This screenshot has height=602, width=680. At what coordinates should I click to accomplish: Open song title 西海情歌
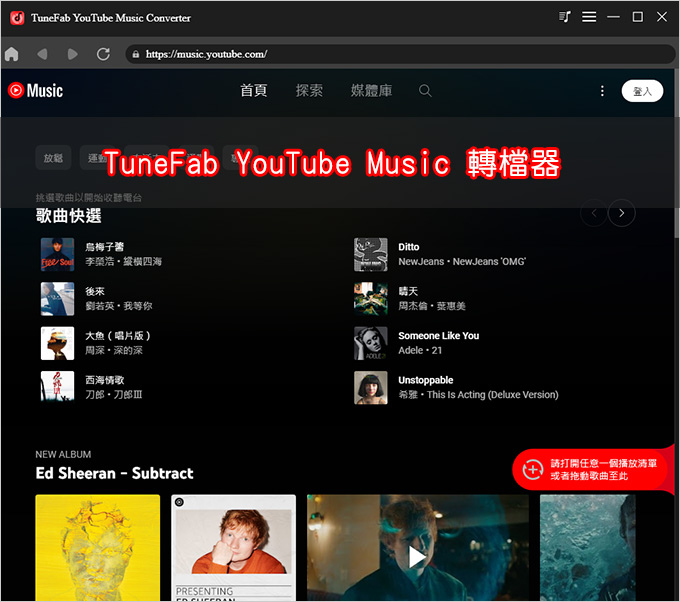tap(105, 380)
